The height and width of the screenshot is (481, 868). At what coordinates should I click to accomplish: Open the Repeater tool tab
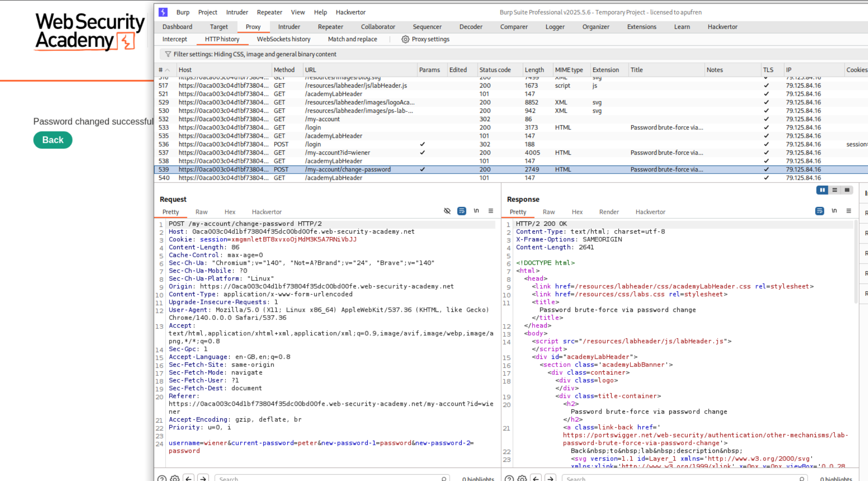(330, 27)
